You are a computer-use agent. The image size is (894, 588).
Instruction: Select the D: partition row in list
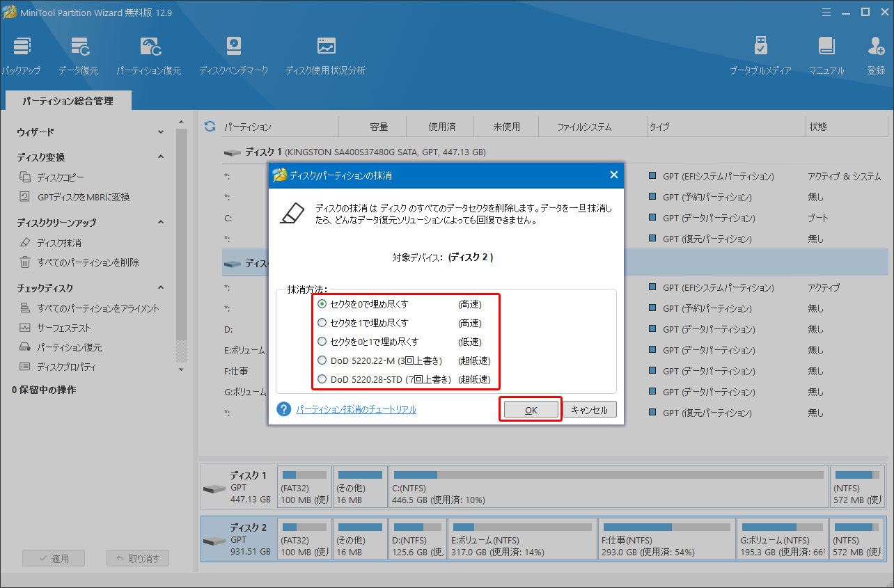[x=555, y=329]
